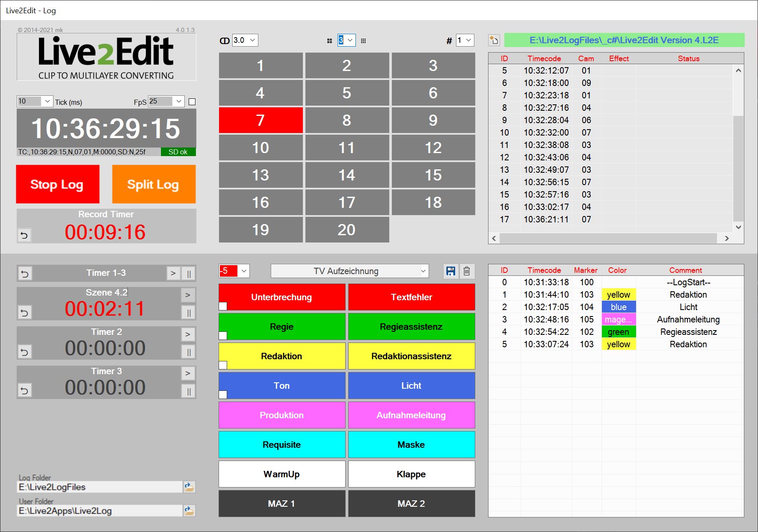Screen dimensions: 758x532
Task: Click the MAZ 2 button
Action: tap(412, 504)
